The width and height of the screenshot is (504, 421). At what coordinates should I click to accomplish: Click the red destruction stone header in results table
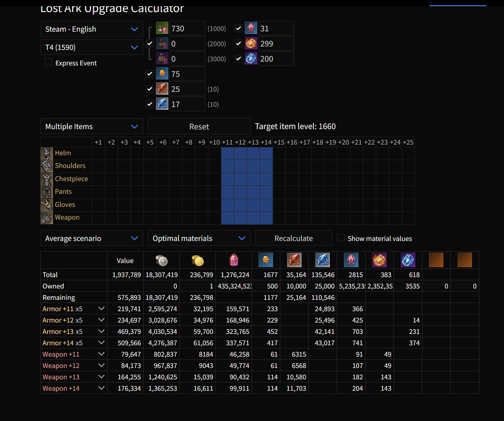[x=294, y=260]
